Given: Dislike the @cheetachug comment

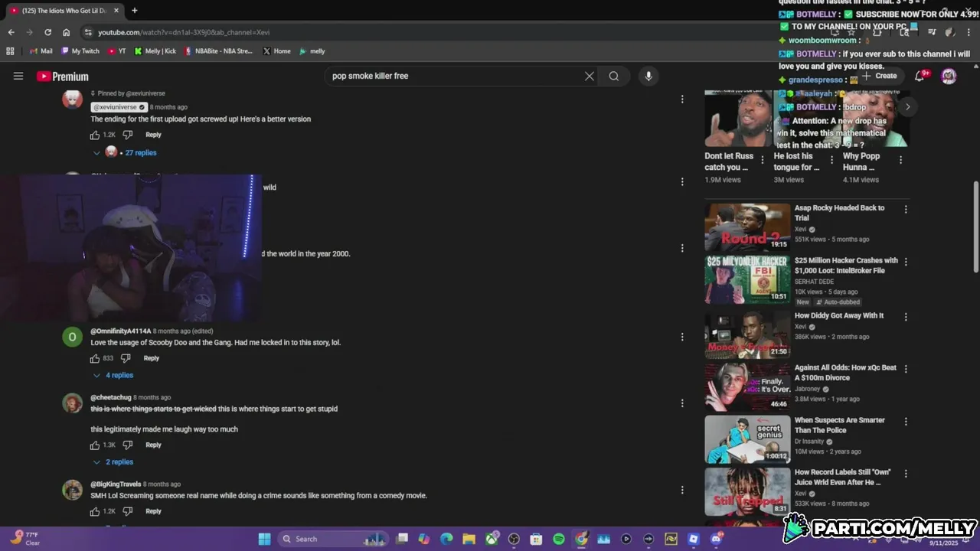Looking at the screenshot, I should click(x=128, y=445).
